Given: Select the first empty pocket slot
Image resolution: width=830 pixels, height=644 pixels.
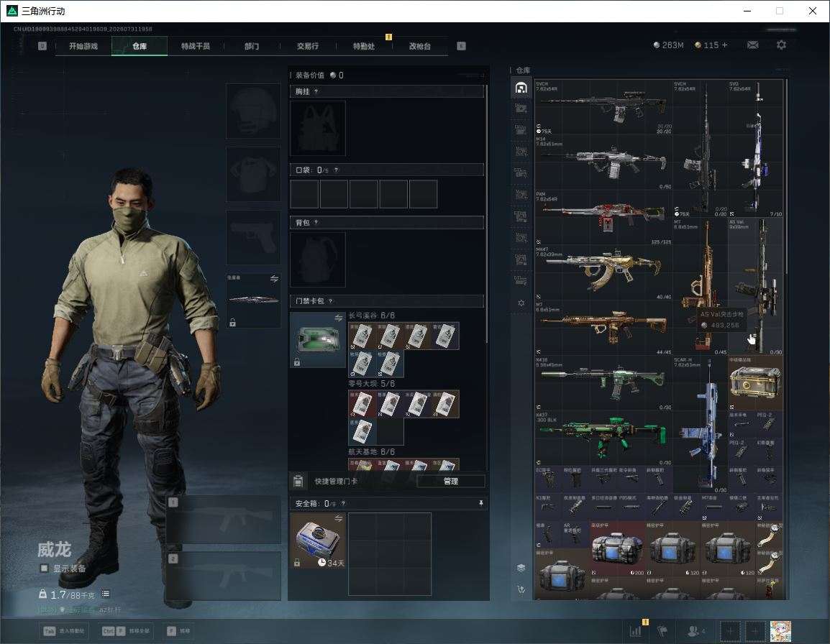Looking at the screenshot, I should 304,193.
